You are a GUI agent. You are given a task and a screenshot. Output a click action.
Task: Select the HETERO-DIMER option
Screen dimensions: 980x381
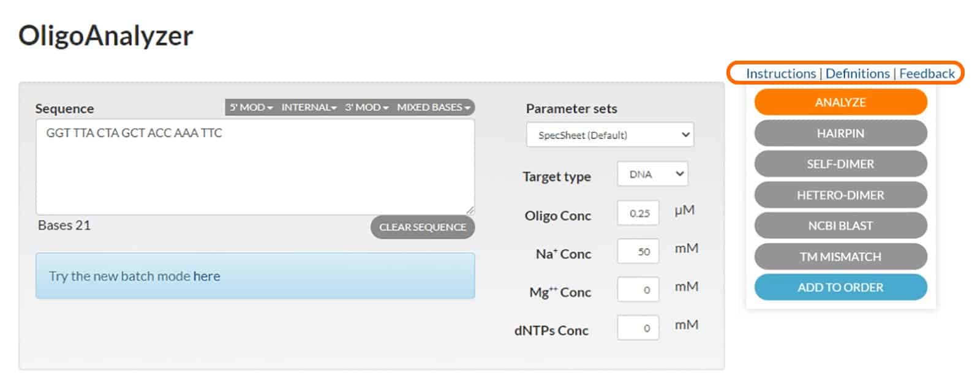pos(840,195)
